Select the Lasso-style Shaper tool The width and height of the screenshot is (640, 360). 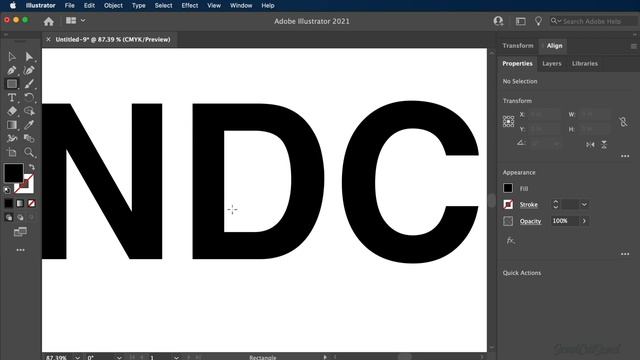(x=29, y=111)
